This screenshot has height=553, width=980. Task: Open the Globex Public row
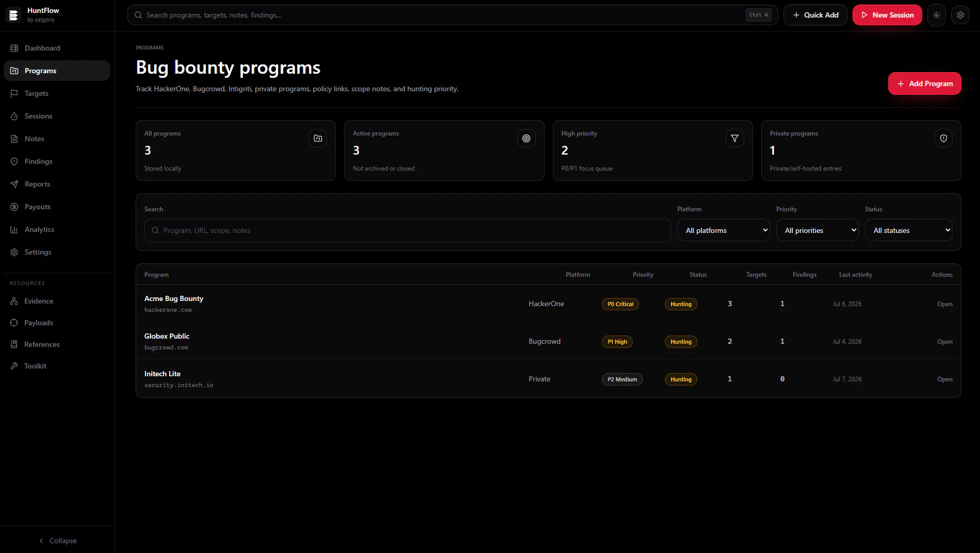(944, 342)
